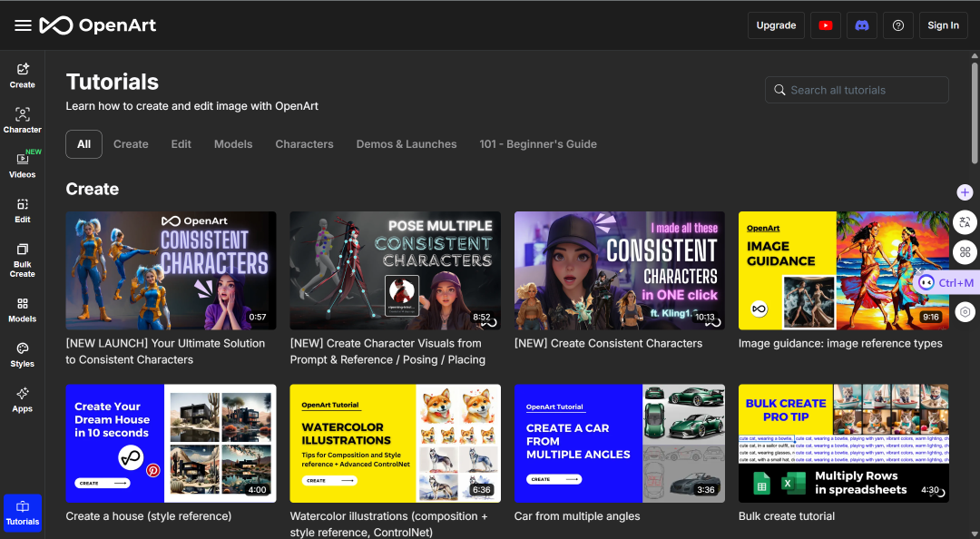The width and height of the screenshot is (980, 539).
Task: Click the help question mark icon
Action: coord(898,25)
